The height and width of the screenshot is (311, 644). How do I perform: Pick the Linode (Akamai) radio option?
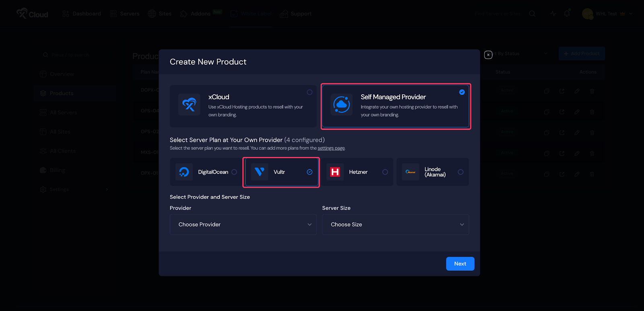(x=460, y=172)
